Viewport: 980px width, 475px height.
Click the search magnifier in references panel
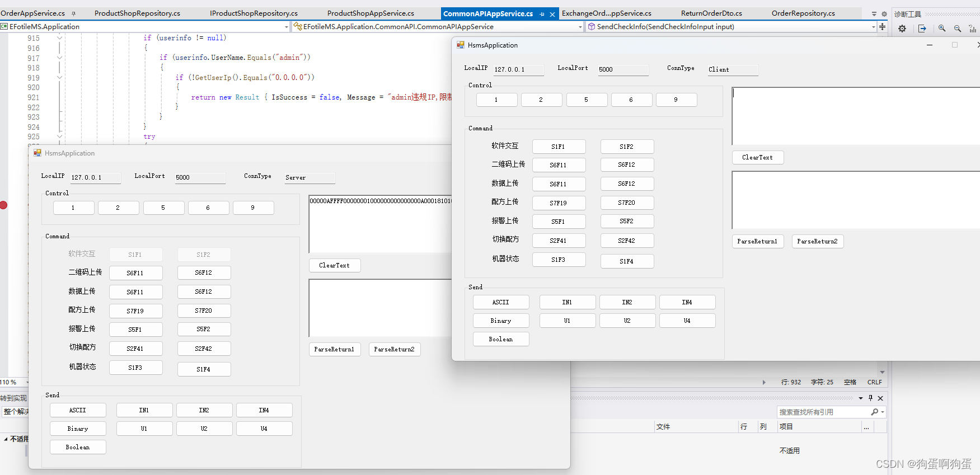(x=875, y=412)
